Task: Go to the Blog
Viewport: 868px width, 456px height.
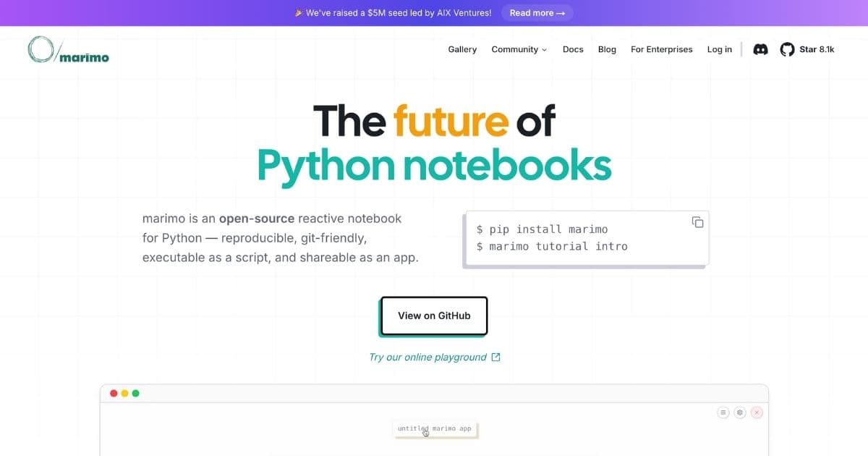Action: 607,49
